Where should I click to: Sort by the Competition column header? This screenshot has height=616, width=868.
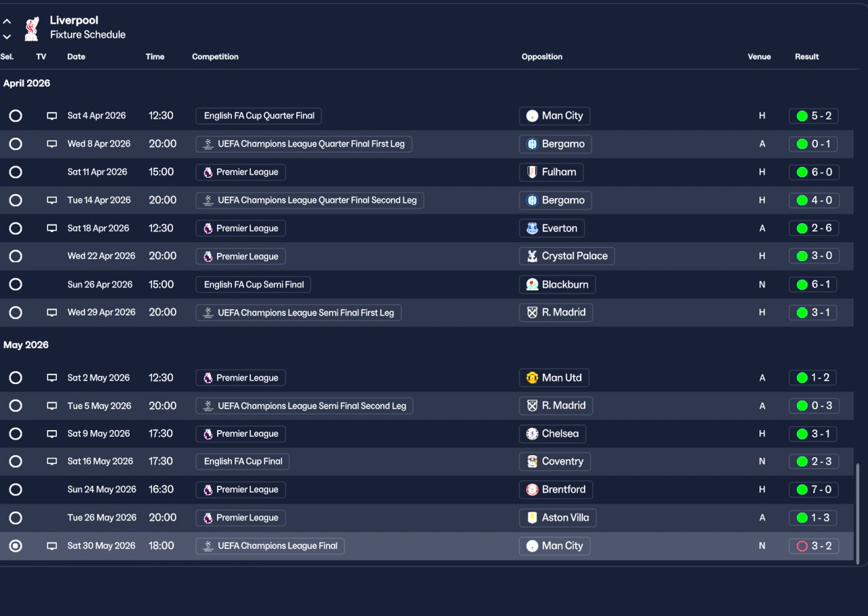coord(215,57)
